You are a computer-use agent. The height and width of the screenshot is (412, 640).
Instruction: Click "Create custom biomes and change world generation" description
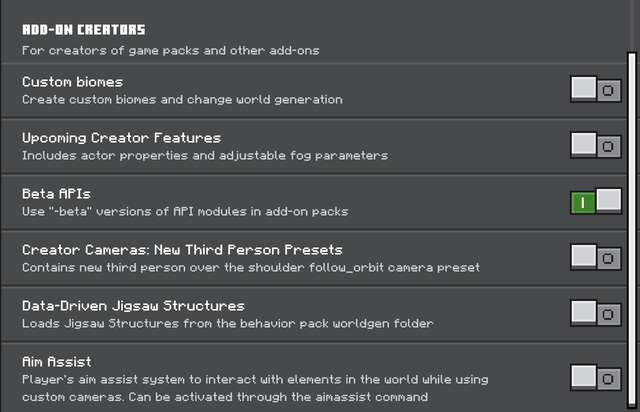(182, 99)
